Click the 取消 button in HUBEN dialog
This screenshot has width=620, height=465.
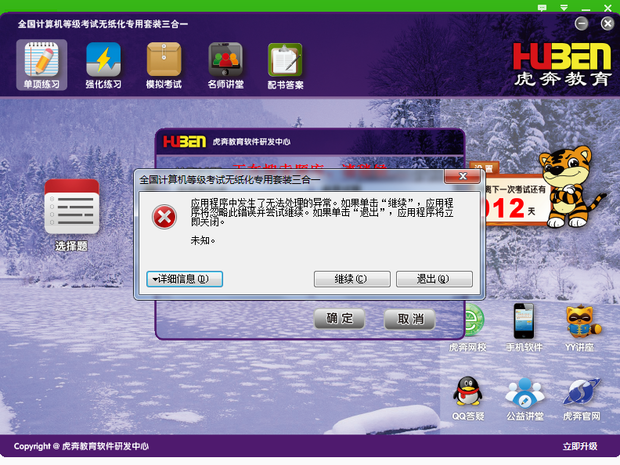coord(410,319)
